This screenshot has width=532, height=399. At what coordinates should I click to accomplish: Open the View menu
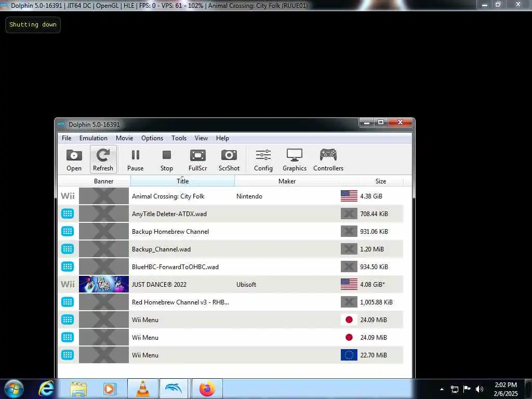tap(201, 138)
